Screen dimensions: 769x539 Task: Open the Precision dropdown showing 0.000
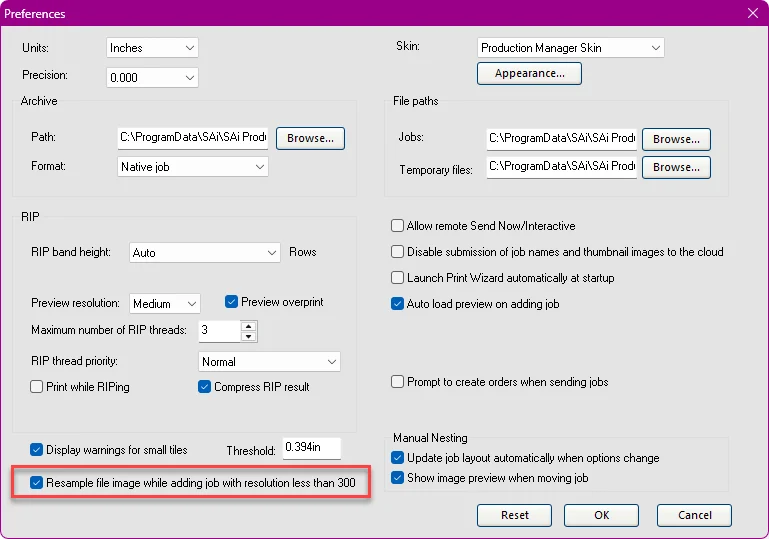[152, 77]
